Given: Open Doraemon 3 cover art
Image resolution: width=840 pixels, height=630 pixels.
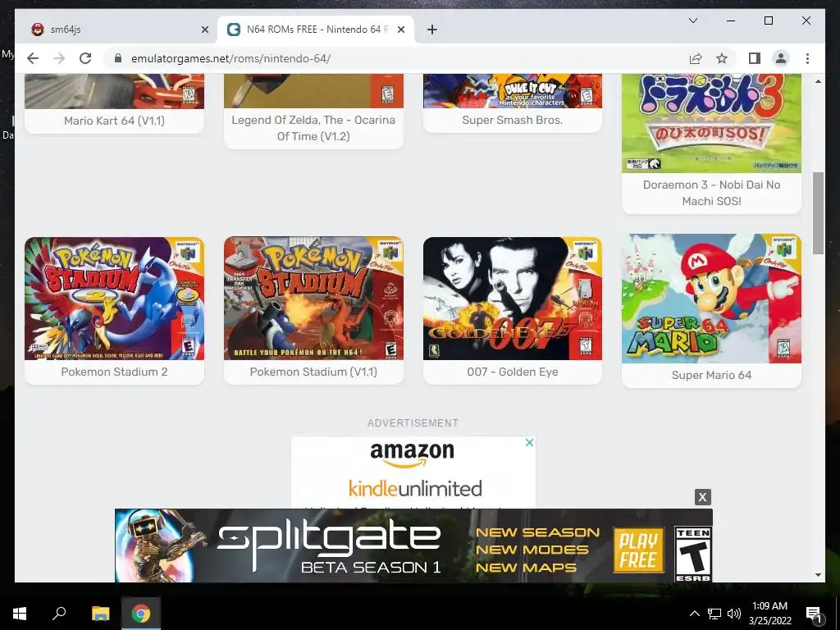Looking at the screenshot, I should pyautogui.click(x=711, y=123).
